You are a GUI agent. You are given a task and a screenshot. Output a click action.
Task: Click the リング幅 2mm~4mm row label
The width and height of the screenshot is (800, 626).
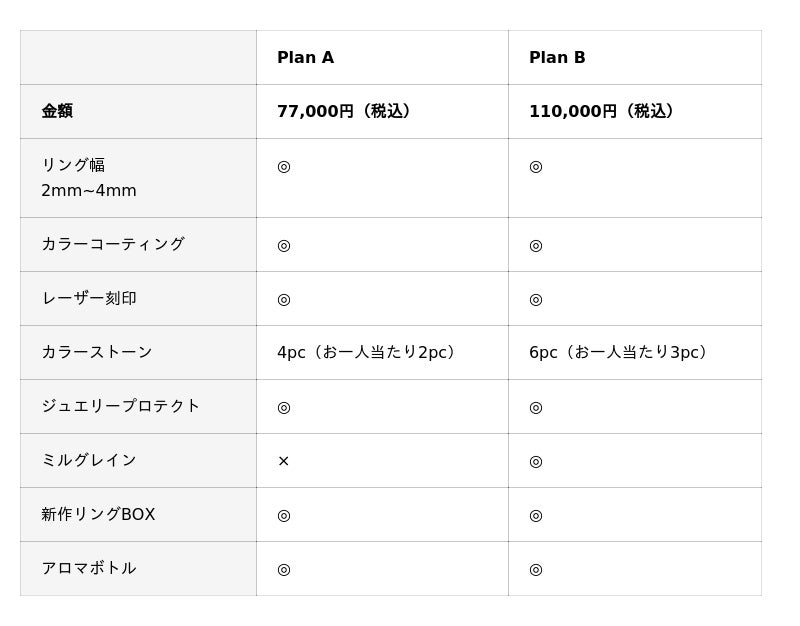coord(89,178)
